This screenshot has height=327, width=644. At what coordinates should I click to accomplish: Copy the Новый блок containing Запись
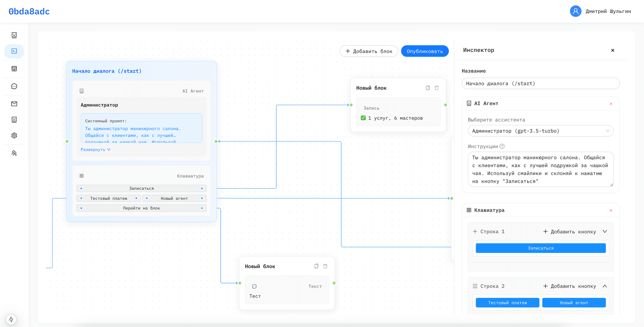[x=428, y=88]
